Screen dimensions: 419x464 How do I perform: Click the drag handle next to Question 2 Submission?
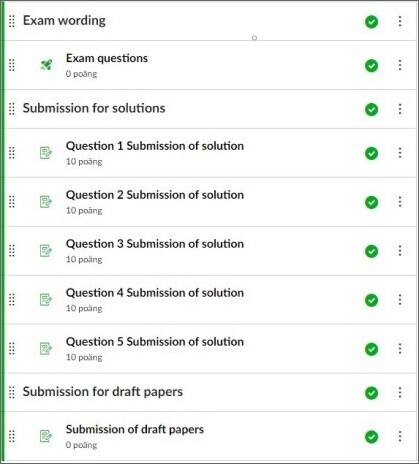click(x=12, y=202)
